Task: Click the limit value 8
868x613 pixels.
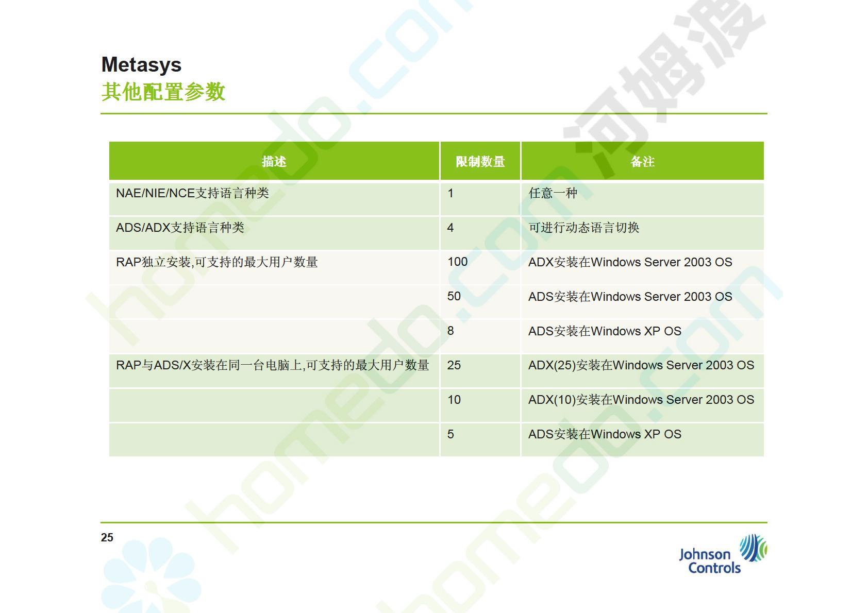Action: coord(450,331)
